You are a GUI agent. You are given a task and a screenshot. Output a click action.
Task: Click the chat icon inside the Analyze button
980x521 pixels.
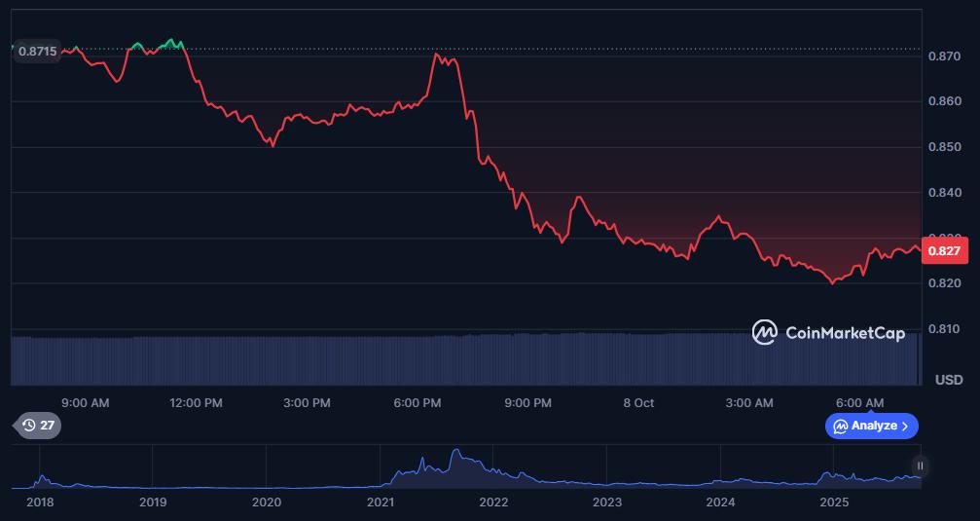point(840,426)
